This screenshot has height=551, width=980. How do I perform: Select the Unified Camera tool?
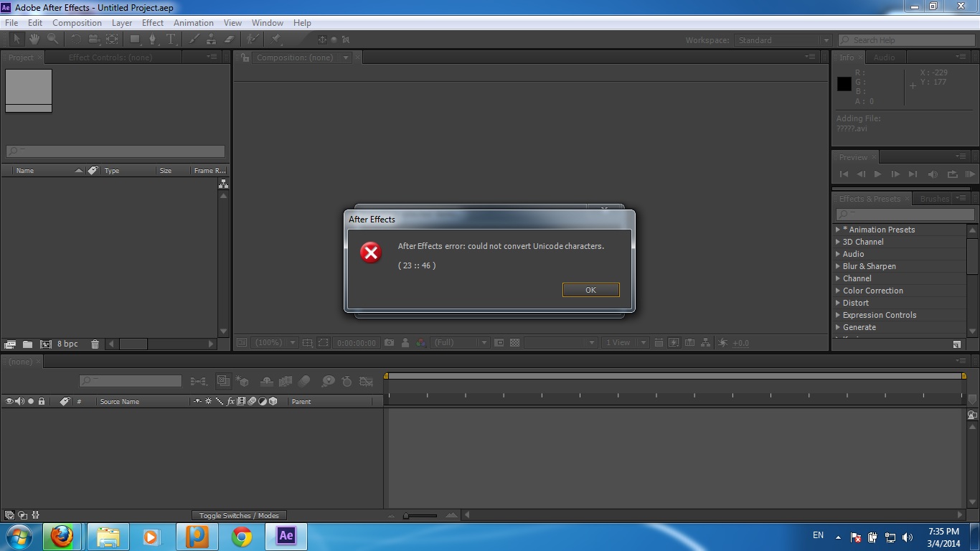point(94,39)
